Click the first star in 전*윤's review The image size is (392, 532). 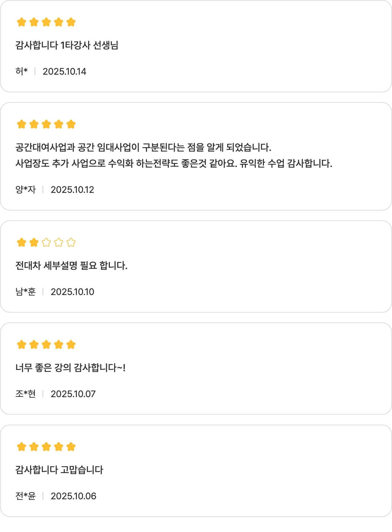[22, 447]
